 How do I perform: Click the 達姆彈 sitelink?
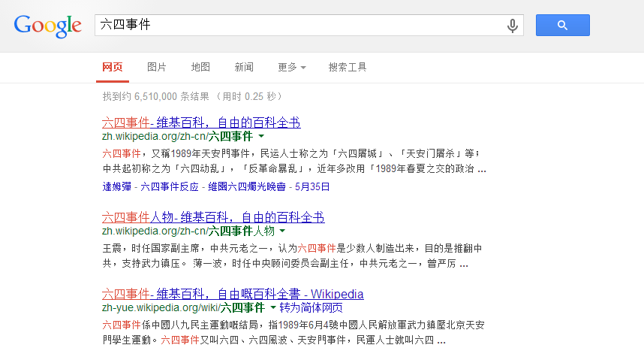point(116,186)
